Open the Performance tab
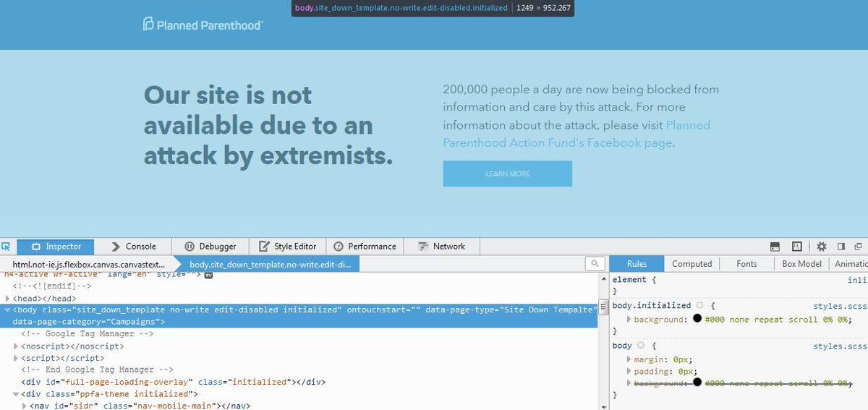The height and width of the screenshot is (410, 868). pyautogui.click(x=364, y=247)
